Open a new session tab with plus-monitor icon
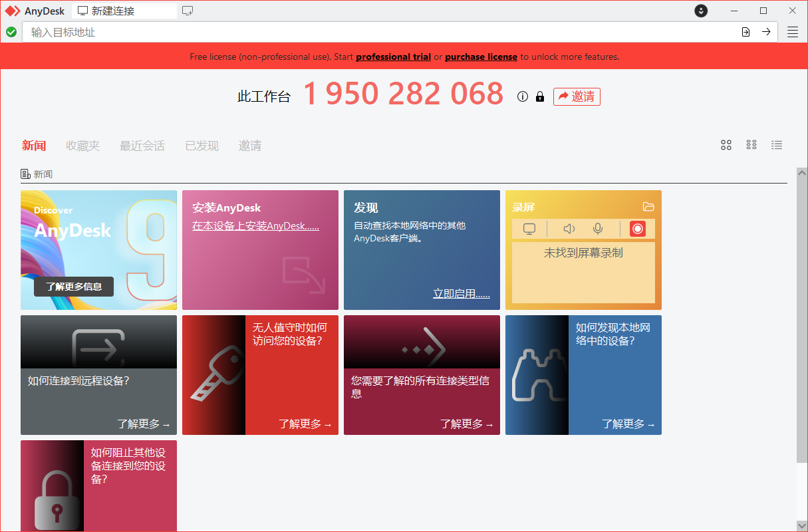The image size is (808, 532). point(188,11)
